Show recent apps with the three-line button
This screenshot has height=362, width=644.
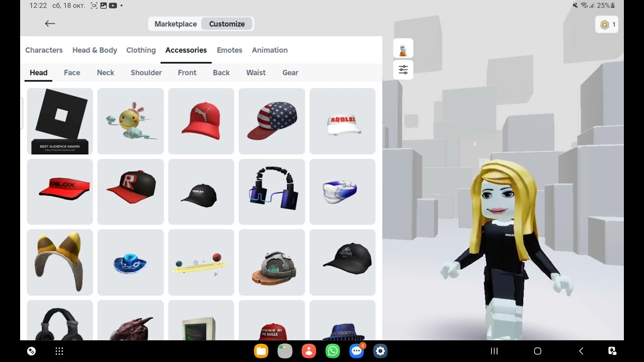click(494, 351)
